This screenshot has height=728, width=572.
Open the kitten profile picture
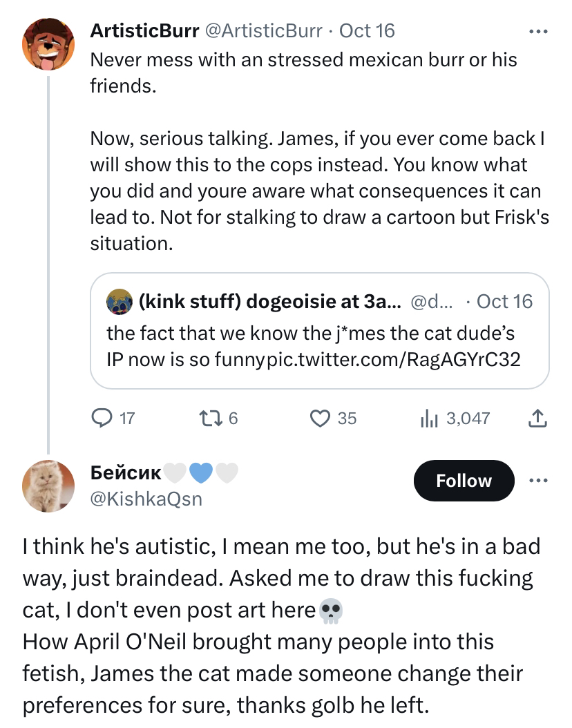pos(48,486)
